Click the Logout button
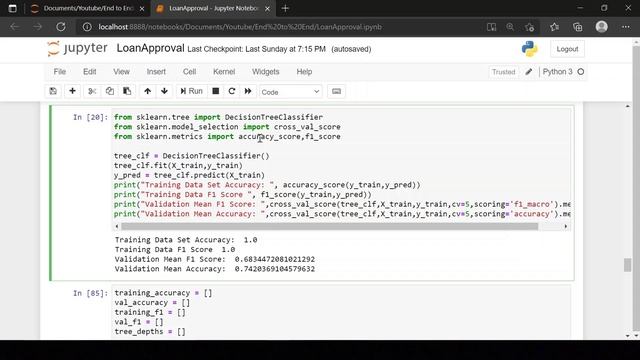640x360 pixels. (x=567, y=49)
